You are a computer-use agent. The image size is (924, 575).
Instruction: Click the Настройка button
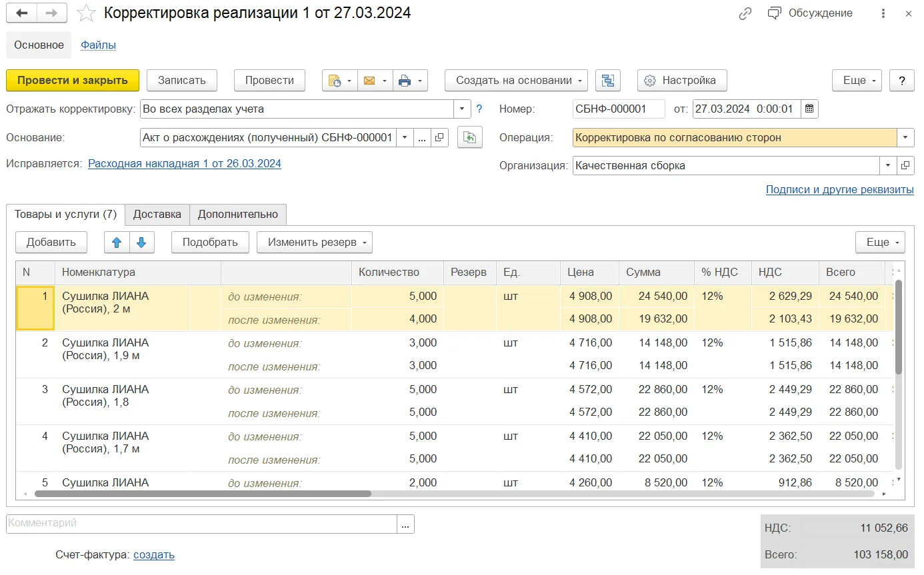click(x=682, y=81)
